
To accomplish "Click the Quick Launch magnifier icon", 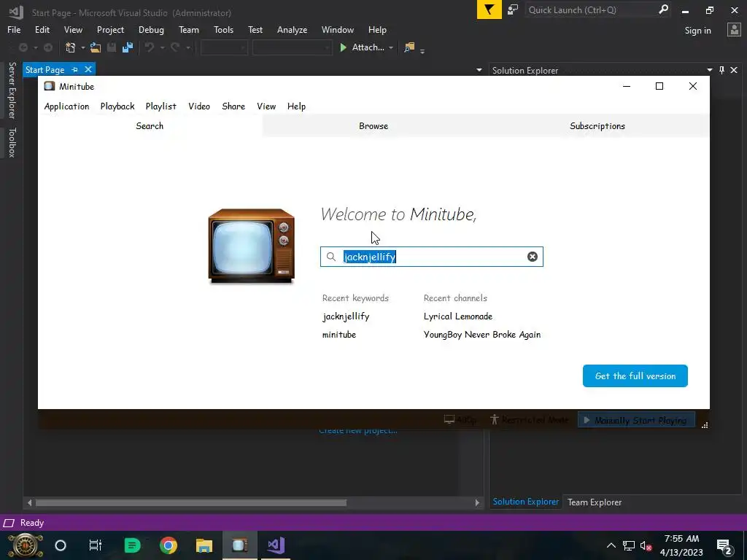I will tap(663, 9).
